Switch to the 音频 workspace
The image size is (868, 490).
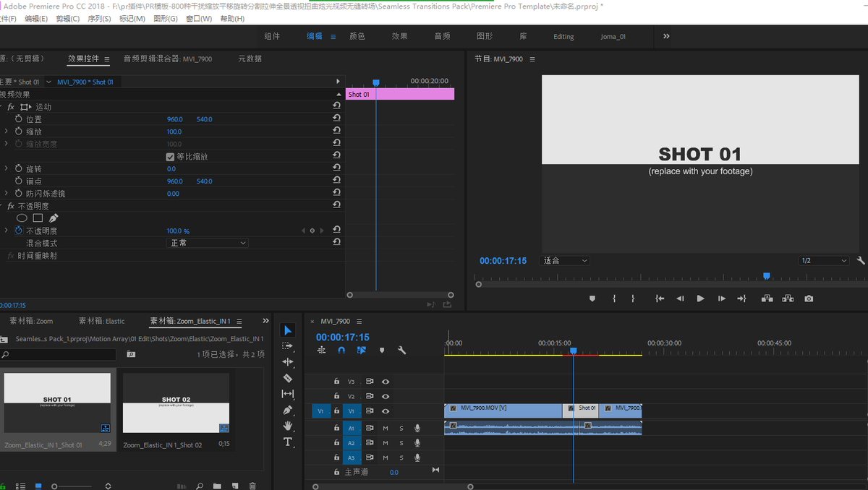[442, 36]
